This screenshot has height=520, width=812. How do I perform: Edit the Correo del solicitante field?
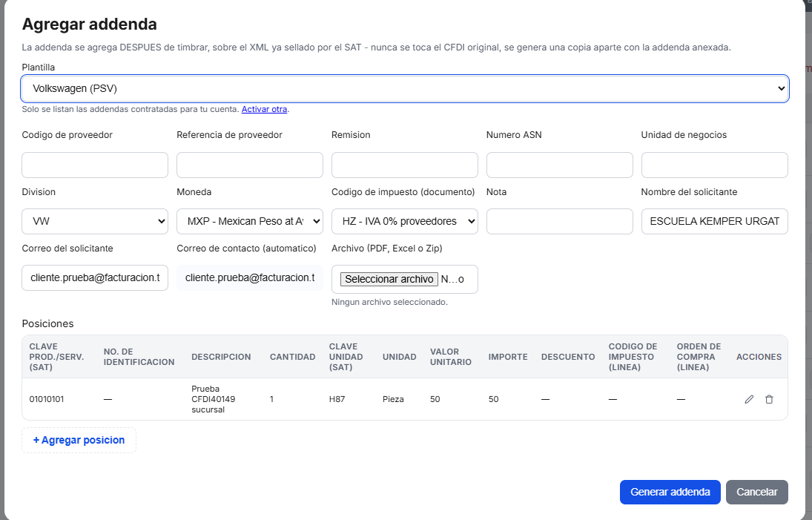click(95, 278)
